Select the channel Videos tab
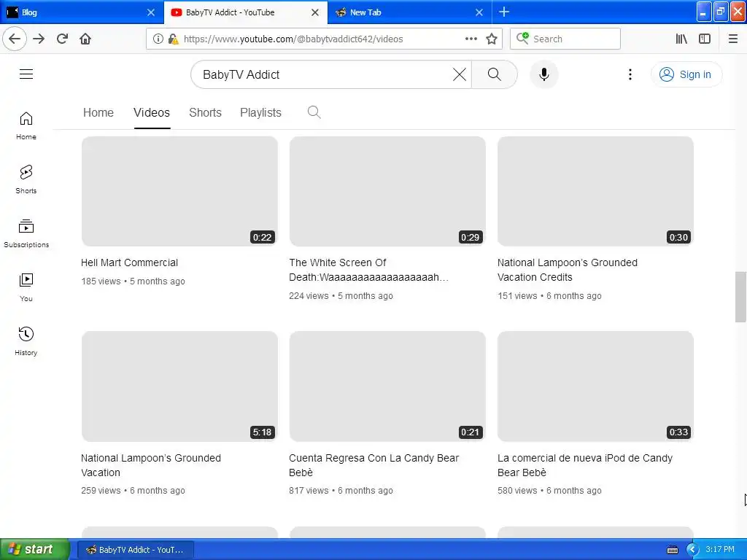The width and height of the screenshot is (747, 560). coord(152,112)
